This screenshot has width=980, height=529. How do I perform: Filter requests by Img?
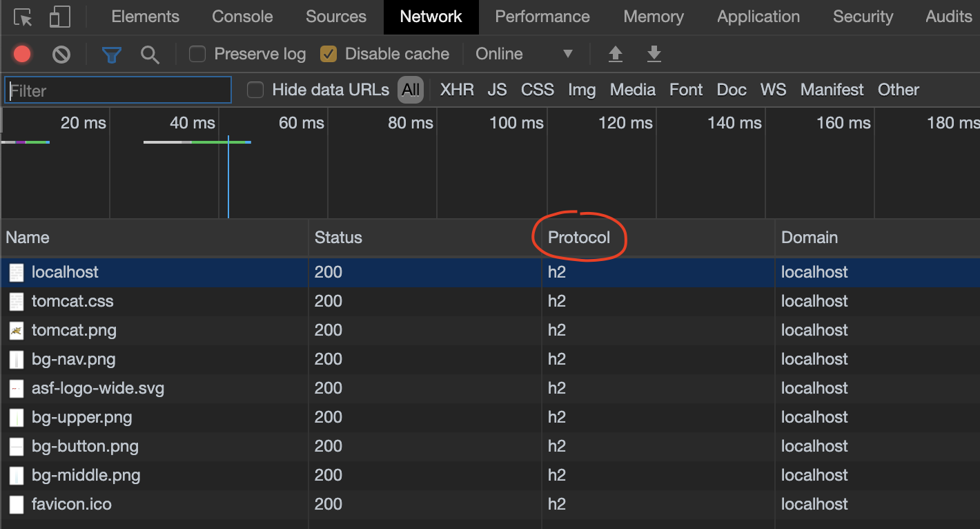[x=582, y=90]
